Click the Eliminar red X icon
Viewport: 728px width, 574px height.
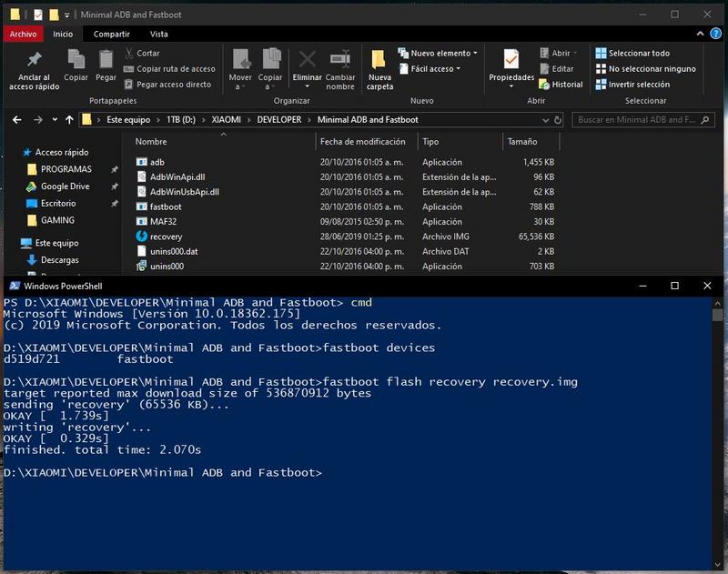pyautogui.click(x=308, y=59)
